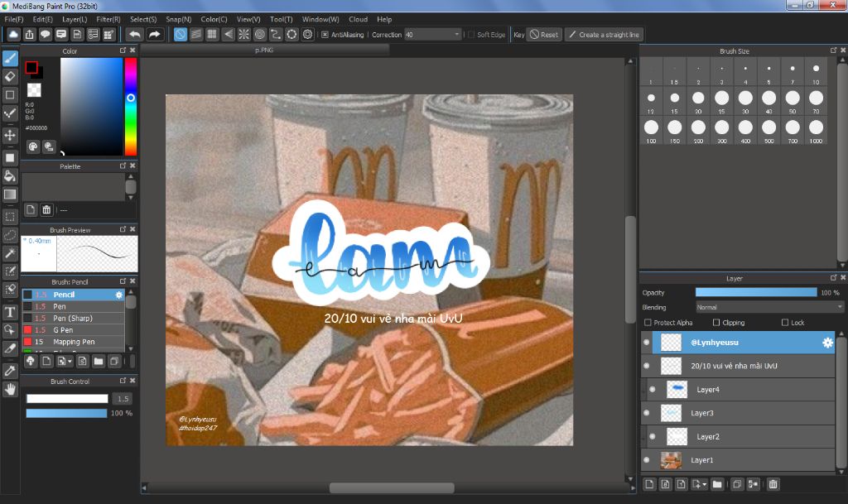
Task: Select the Mapping Pen brush
Action: tap(73, 342)
